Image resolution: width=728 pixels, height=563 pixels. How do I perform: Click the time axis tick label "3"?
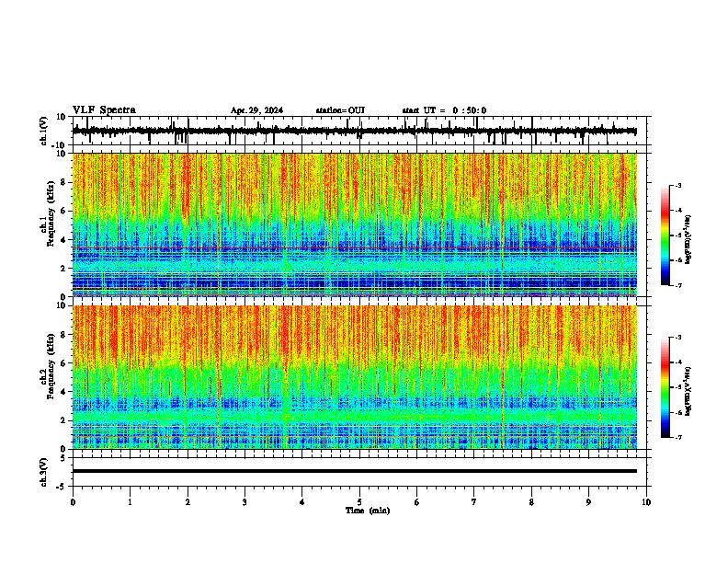(x=245, y=502)
